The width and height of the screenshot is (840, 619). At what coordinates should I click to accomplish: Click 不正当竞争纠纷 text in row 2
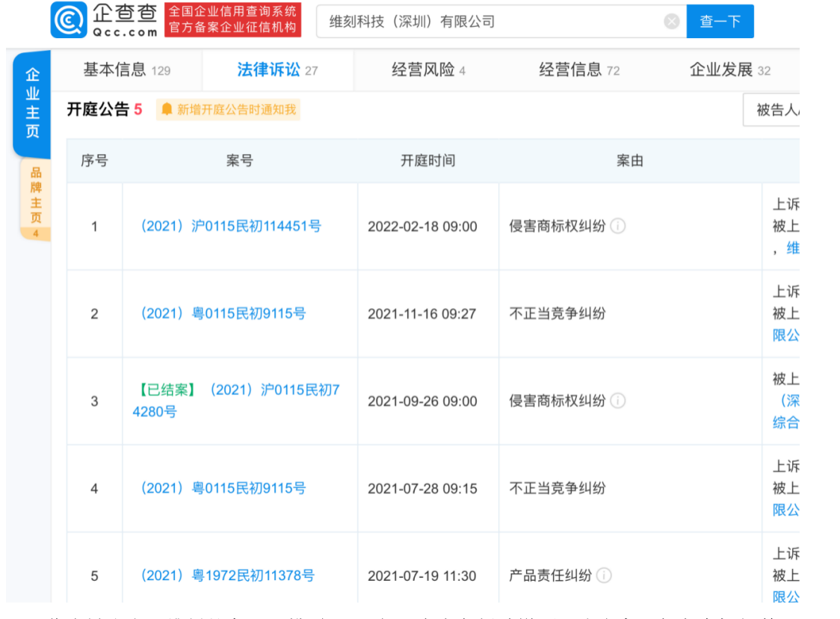(558, 313)
